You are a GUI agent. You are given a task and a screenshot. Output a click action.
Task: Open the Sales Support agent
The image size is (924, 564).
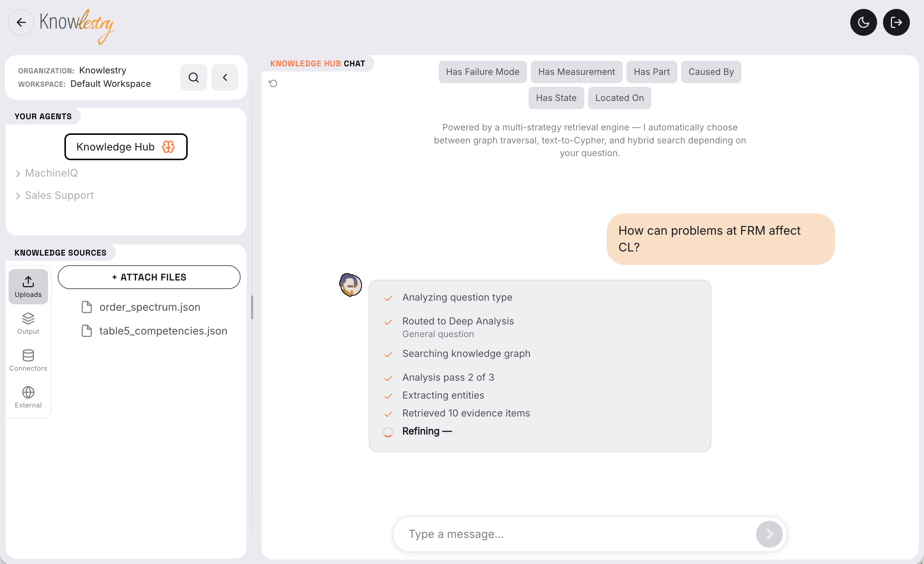coord(60,196)
